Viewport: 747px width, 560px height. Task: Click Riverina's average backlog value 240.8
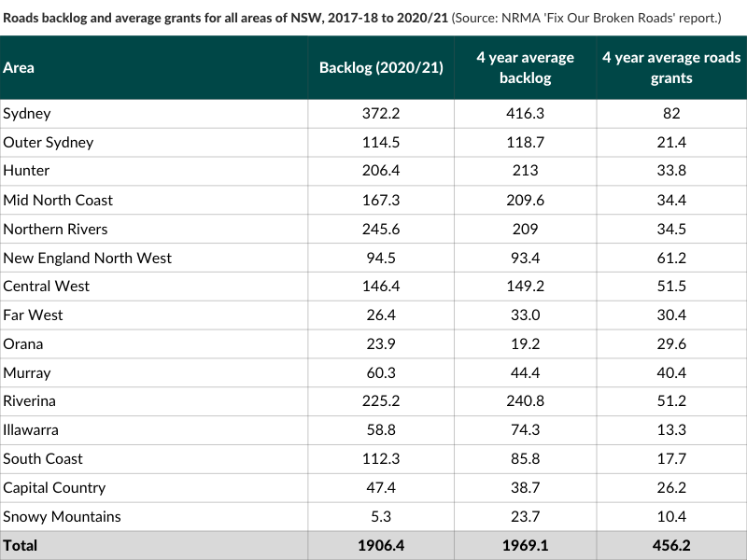[x=525, y=400]
